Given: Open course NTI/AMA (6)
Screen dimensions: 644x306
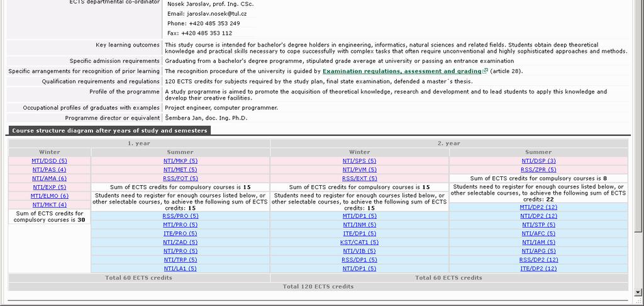Looking at the screenshot, I should click(49, 179).
